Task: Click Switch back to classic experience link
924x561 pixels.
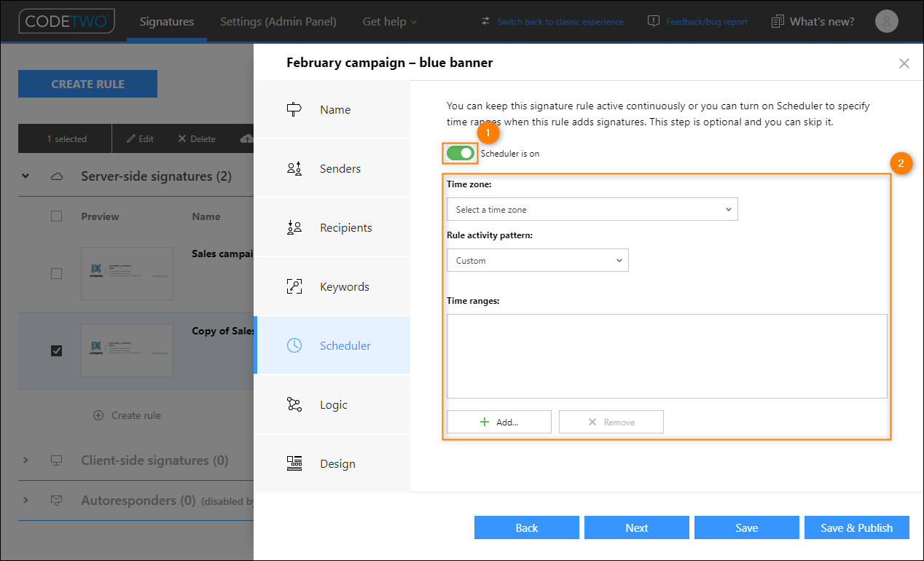Action: coord(560,22)
